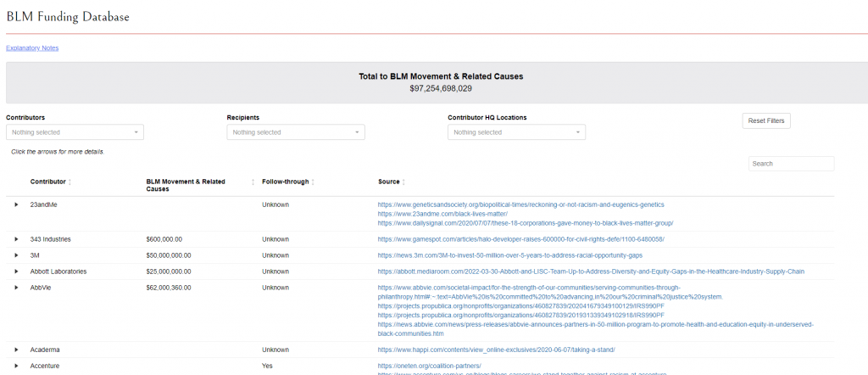Click the Acaderma contributor name
Screen dimensions: 868x375
coord(45,350)
